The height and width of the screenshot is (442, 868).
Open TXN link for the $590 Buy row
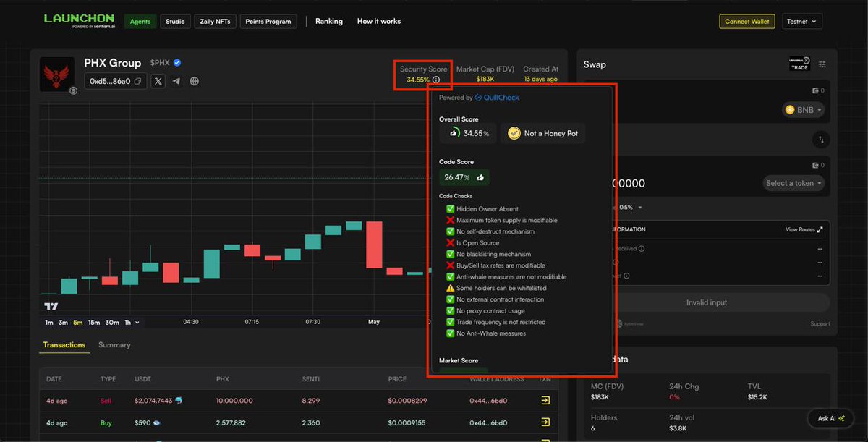545,423
